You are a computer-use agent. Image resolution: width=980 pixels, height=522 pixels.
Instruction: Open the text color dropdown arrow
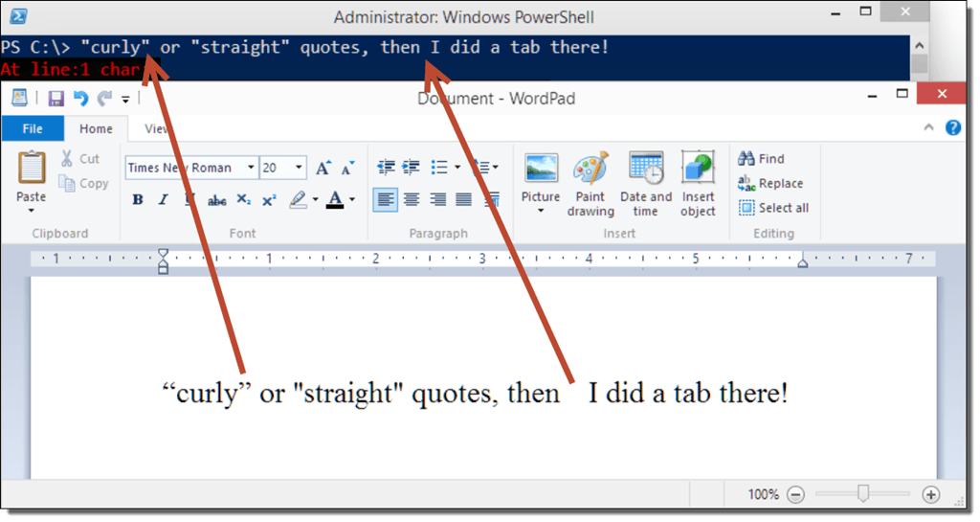pyautogui.click(x=352, y=200)
